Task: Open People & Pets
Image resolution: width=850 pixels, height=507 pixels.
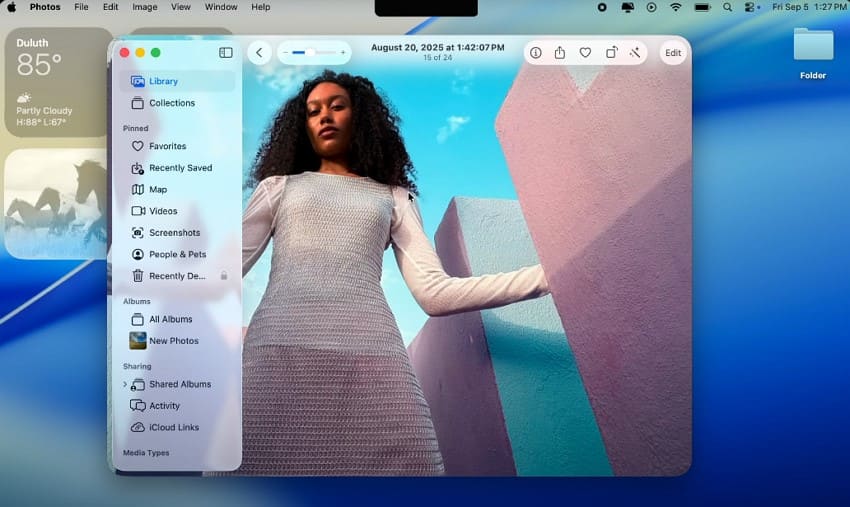Action: [177, 254]
